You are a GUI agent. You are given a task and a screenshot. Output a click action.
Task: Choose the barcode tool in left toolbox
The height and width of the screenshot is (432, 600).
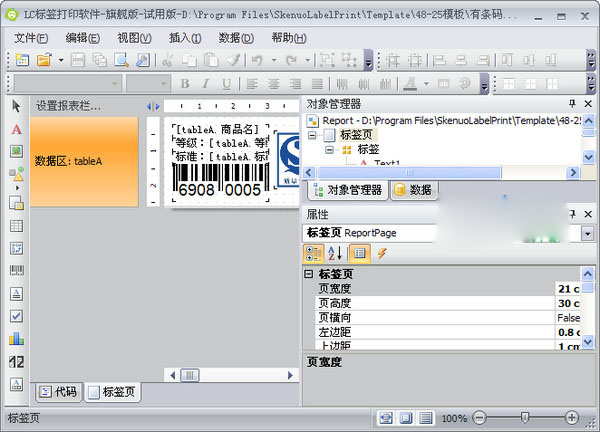pos(16,270)
